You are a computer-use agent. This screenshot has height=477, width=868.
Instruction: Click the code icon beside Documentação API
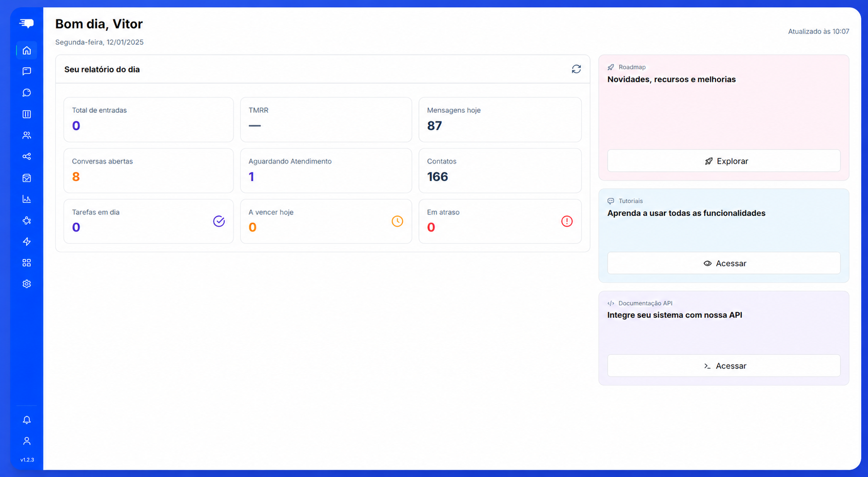610,303
